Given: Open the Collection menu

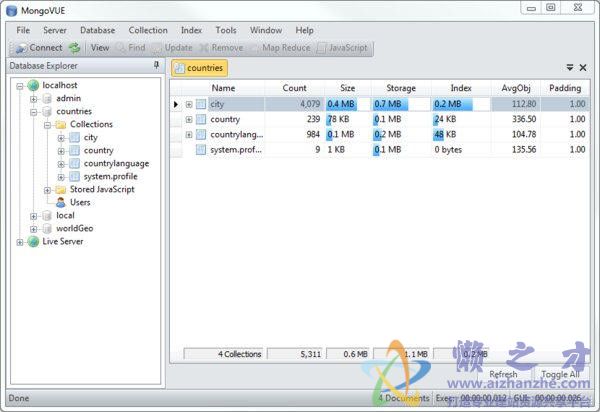Looking at the screenshot, I should 148,30.
